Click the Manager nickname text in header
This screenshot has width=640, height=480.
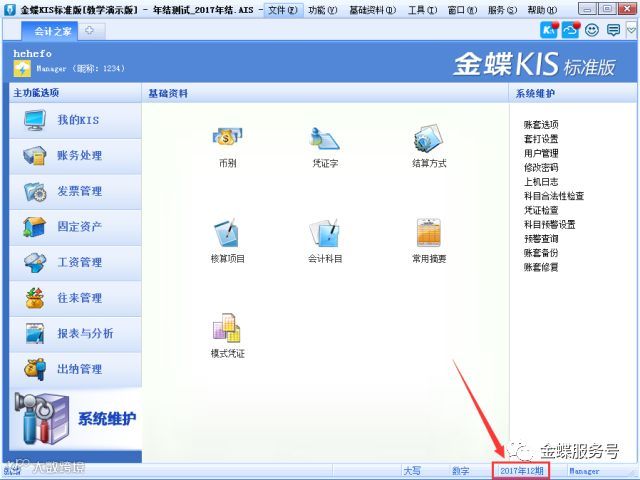tap(80, 69)
